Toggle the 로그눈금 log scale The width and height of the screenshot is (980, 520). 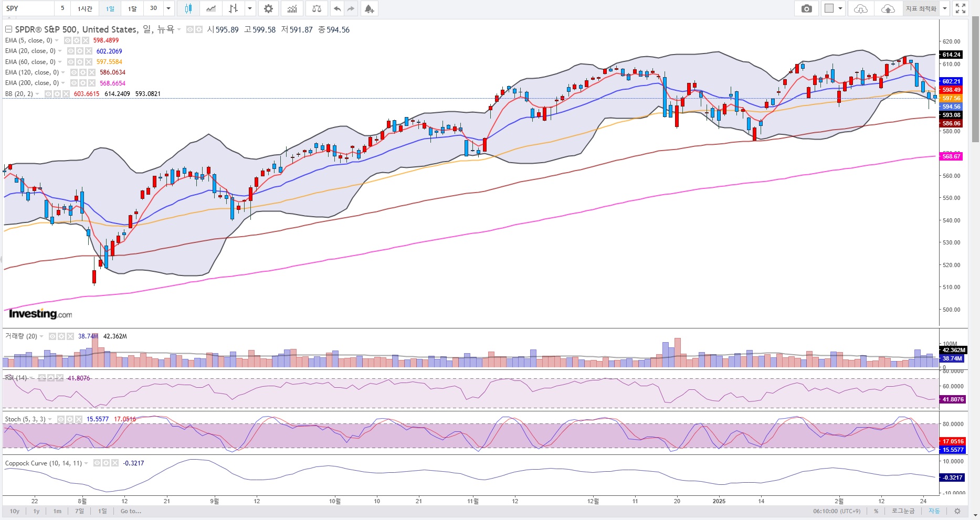(x=903, y=511)
